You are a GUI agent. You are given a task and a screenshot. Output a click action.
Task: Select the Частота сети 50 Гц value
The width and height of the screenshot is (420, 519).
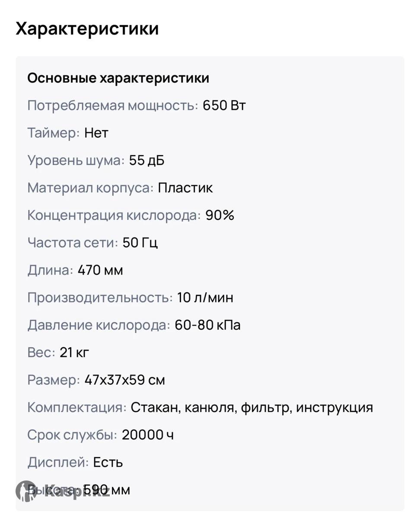(x=140, y=243)
